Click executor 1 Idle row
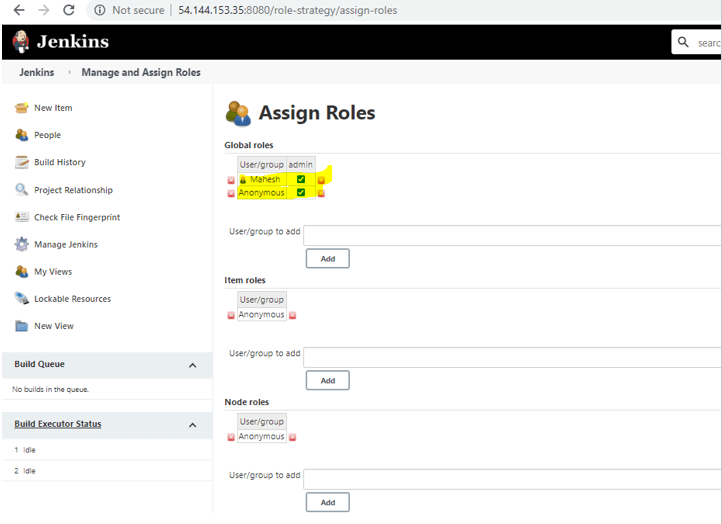 [107, 450]
